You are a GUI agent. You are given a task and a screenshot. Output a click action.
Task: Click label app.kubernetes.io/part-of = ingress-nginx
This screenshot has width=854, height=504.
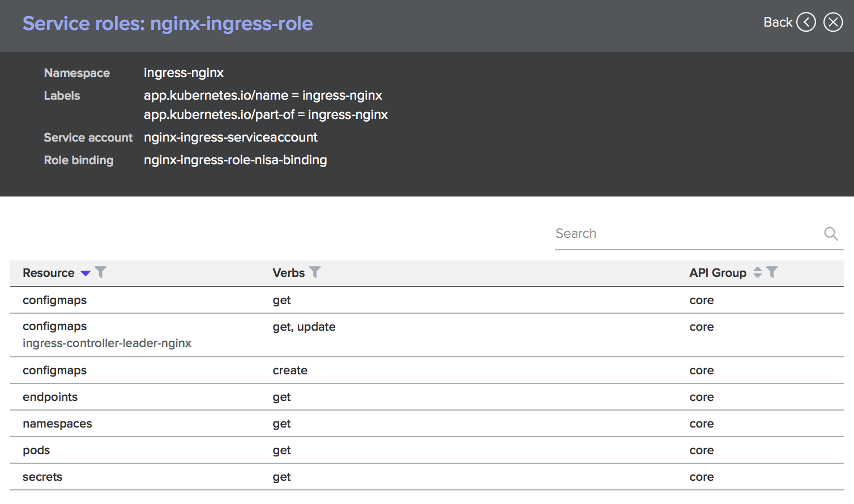coord(266,114)
